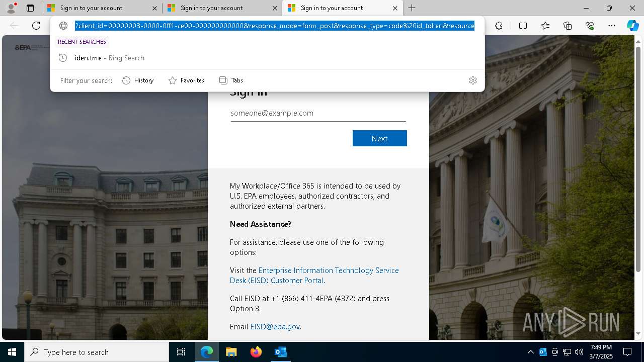Viewport: 644px width, 362px height.
Task: Open Task View icon
Action: pos(181,352)
